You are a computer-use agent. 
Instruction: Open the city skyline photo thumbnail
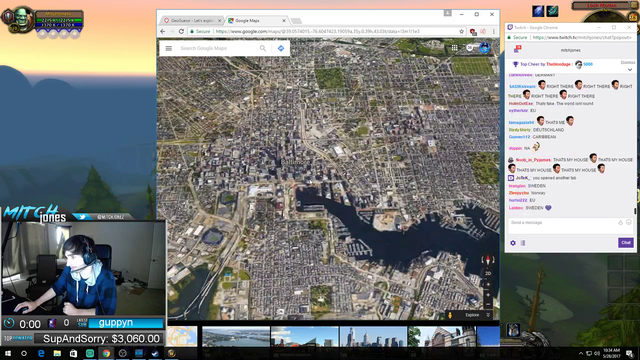pyautogui.click(x=373, y=336)
